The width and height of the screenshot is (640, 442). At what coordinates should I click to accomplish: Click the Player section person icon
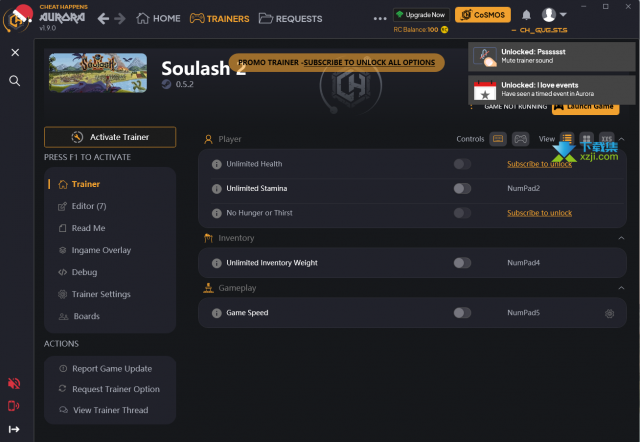click(x=208, y=140)
